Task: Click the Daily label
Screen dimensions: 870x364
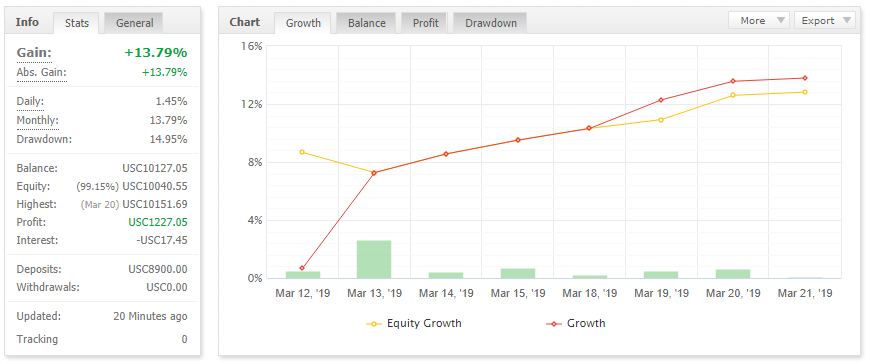Action: click(x=30, y=102)
